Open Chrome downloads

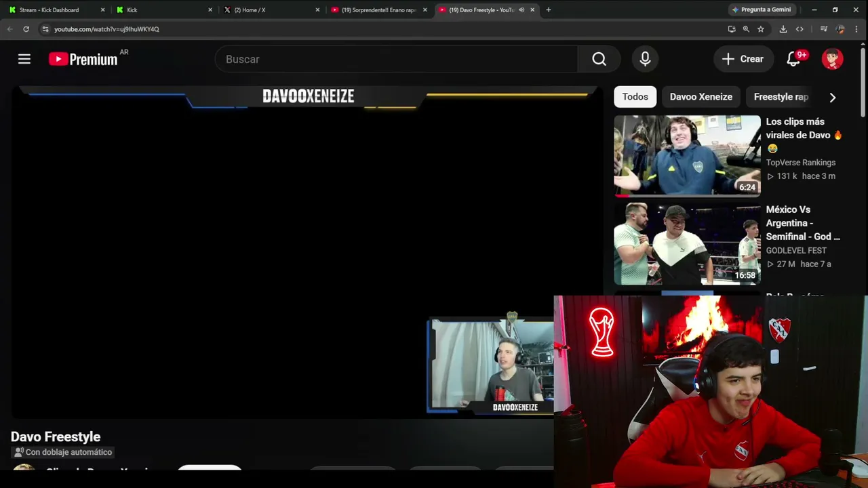point(783,29)
